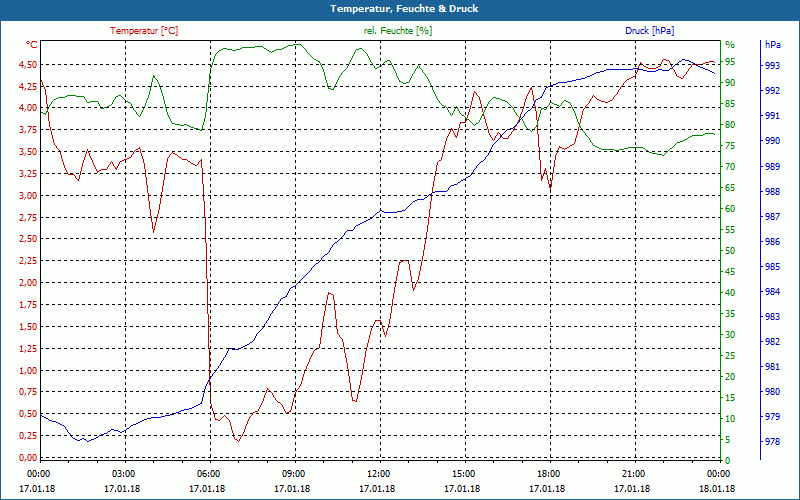Image resolution: width=800 pixels, height=500 pixels.
Task: Click the 21:00 time axis label
Action: point(633,473)
